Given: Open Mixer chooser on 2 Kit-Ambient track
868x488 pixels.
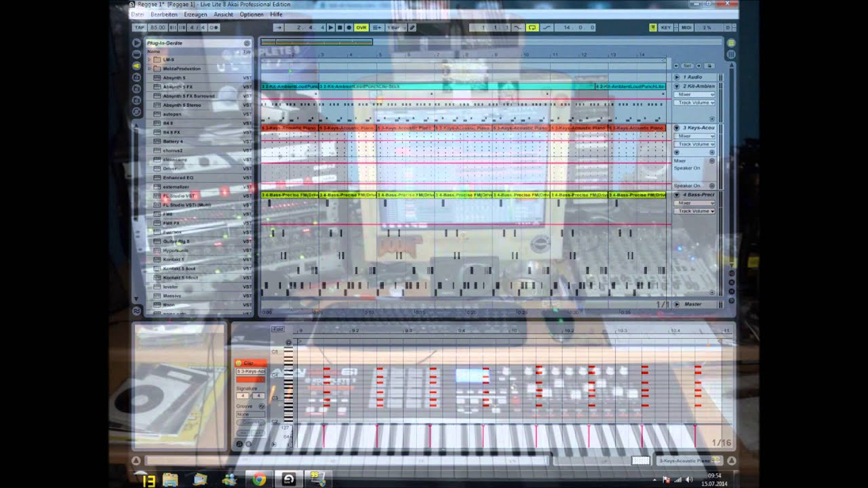Looking at the screenshot, I should (x=696, y=94).
